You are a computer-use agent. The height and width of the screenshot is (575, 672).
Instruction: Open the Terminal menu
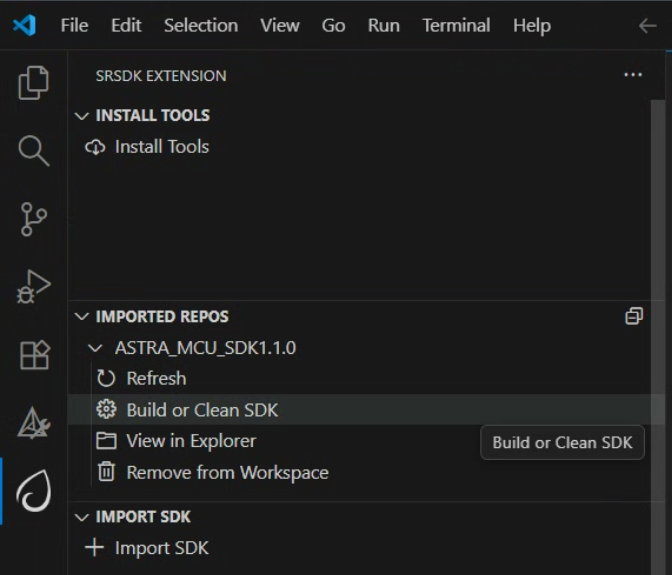coord(456,26)
